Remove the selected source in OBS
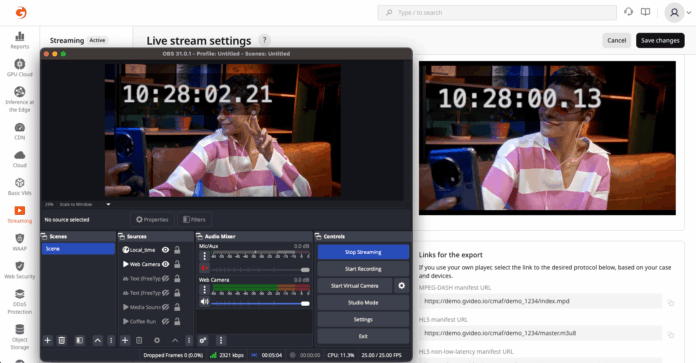The height and width of the screenshot is (363, 696). tap(139, 340)
